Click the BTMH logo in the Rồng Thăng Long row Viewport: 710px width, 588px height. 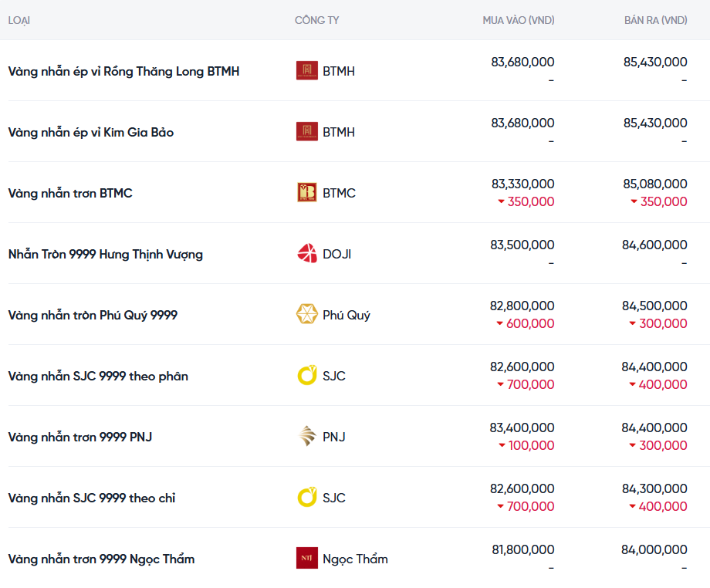coord(306,71)
